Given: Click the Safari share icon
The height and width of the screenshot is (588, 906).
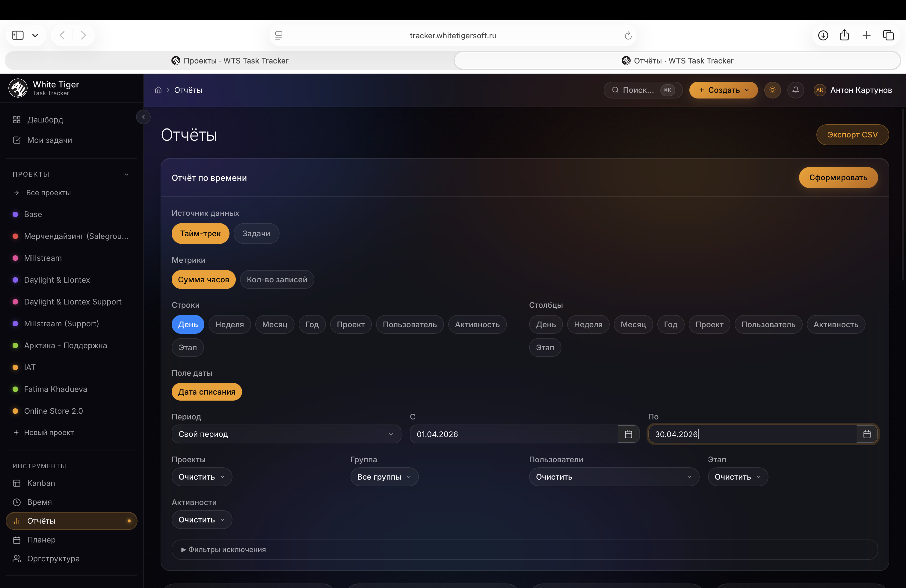Looking at the screenshot, I should (x=844, y=35).
